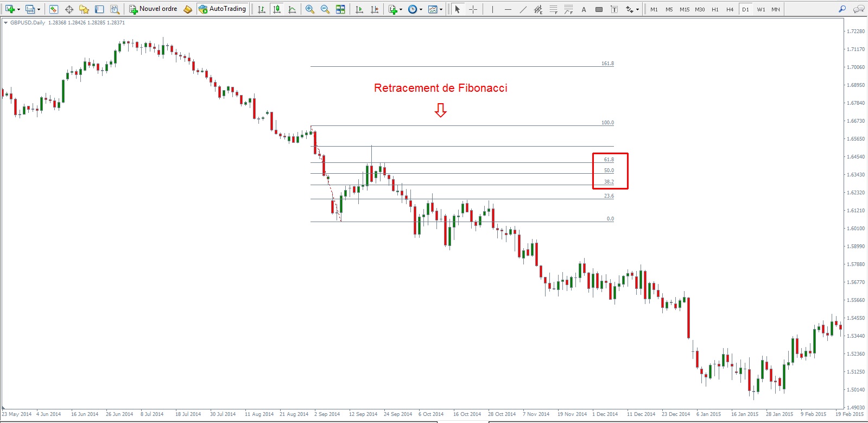Select the trendline drawing tool
This screenshot has height=423, width=868.
coord(523,9)
